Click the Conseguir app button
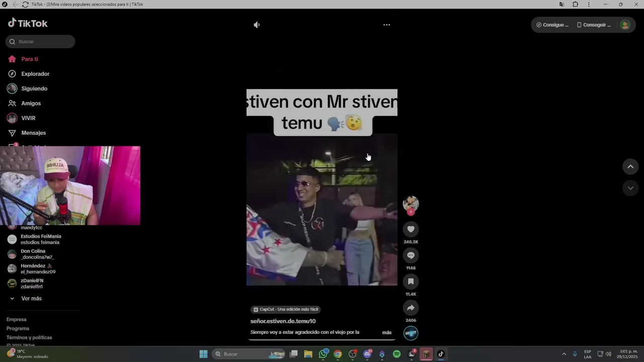 (594, 25)
